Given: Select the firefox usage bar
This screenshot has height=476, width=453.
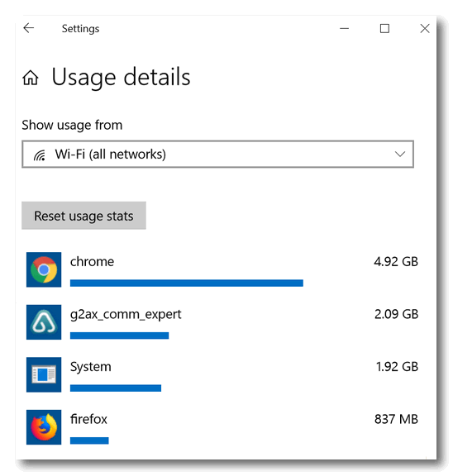Looking at the screenshot, I should click(89, 440).
